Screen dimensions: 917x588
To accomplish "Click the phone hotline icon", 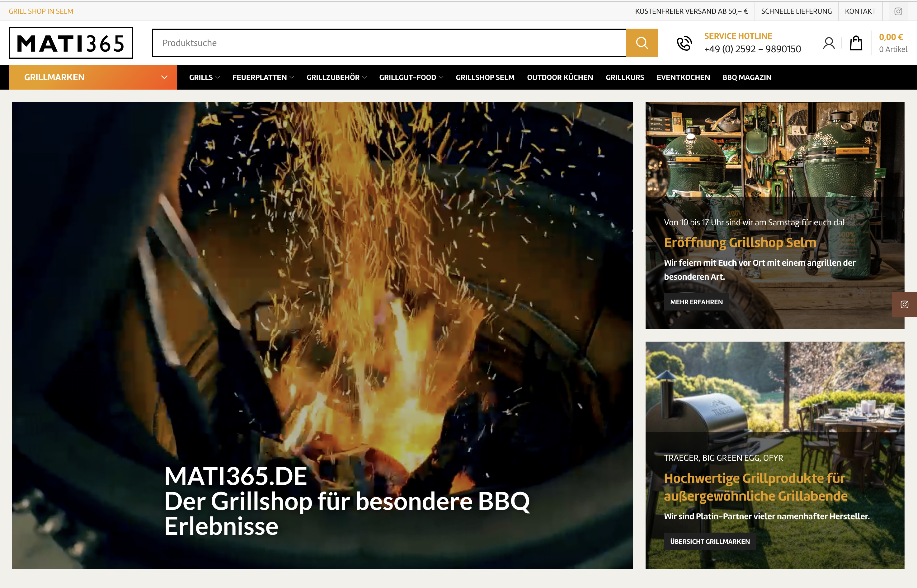I will (x=684, y=43).
